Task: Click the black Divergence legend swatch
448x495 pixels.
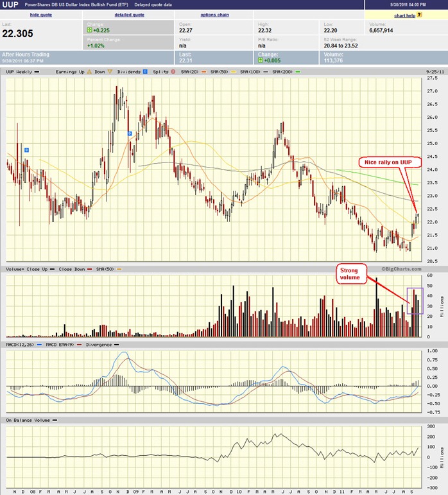Action: point(117,345)
